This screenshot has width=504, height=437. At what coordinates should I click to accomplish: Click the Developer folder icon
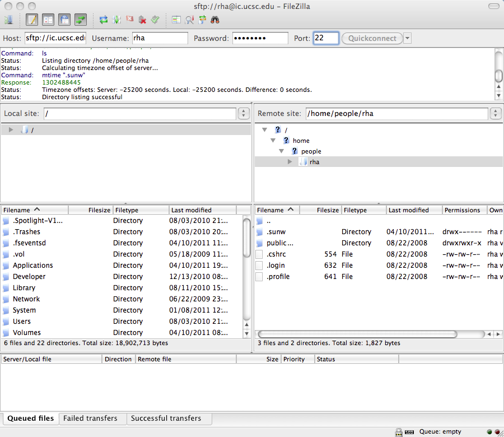click(x=6, y=277)
